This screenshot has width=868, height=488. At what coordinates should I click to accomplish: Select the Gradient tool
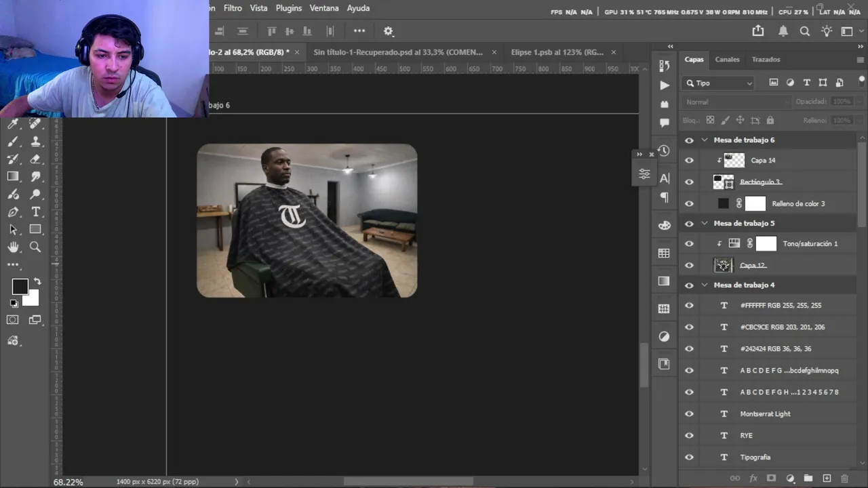coord(13,177)
